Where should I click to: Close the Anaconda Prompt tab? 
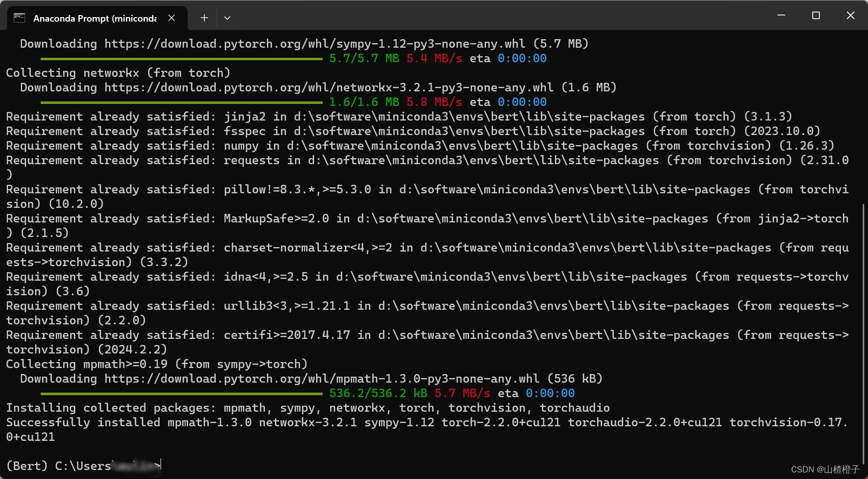coord(172,18)
